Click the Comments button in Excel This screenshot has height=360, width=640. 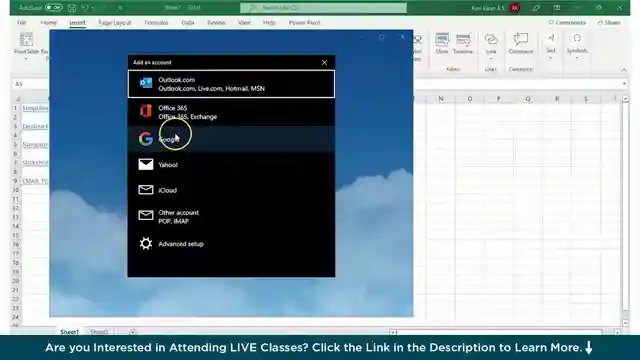567,22
